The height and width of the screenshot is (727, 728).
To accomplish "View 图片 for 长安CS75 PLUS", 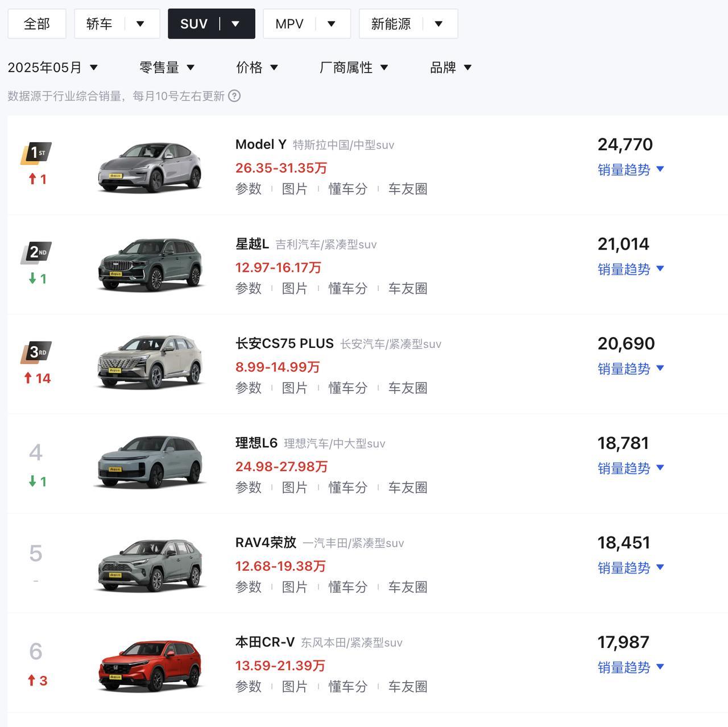I will click(295, 388).
